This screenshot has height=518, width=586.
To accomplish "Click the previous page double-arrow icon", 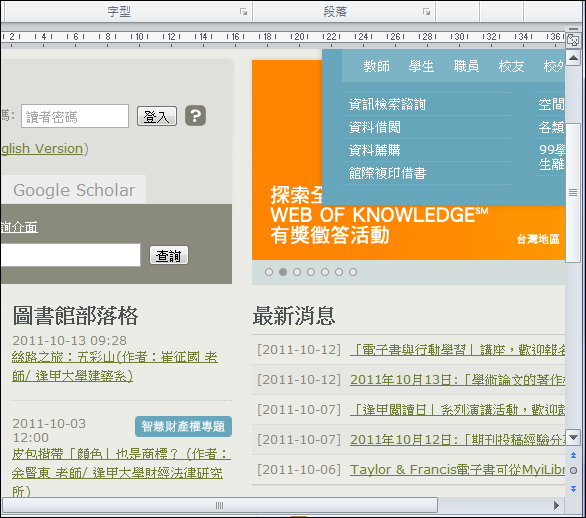I will point(573,455).
